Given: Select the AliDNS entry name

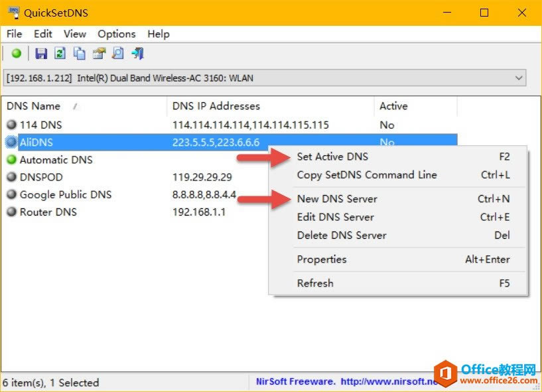Looking at the screenshot, I should (x=36, y=142).
